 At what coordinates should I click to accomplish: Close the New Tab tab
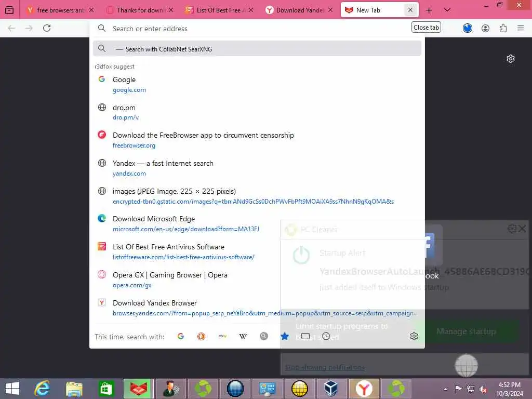click(410, 10)
